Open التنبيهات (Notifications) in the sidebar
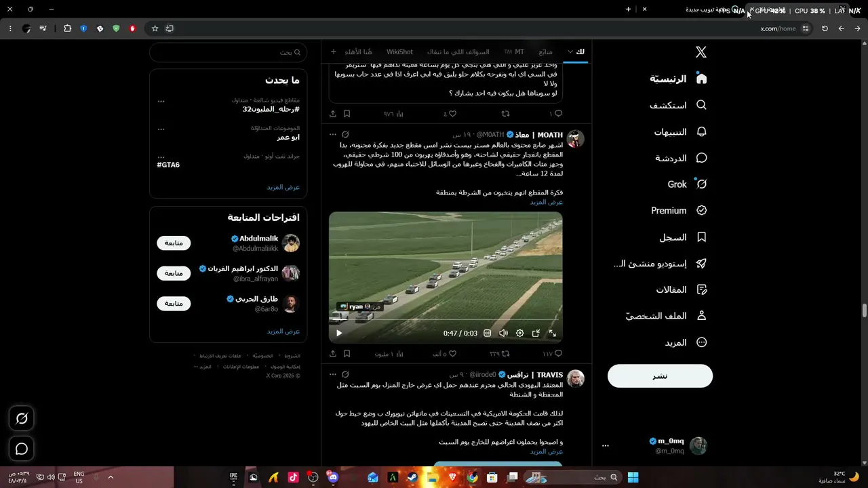The height and width of the screenshot is (488, 868). (680, 131)
